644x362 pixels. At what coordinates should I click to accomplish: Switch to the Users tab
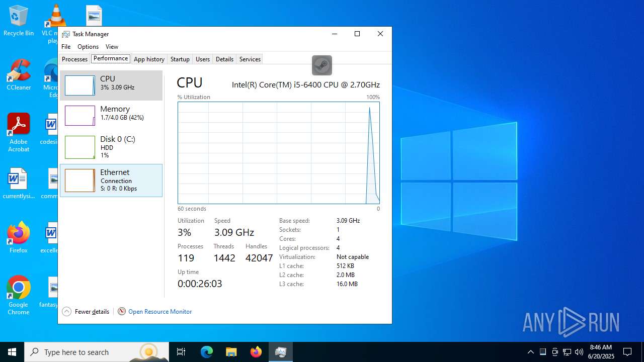pyautogui.click(x=203, y=59)
